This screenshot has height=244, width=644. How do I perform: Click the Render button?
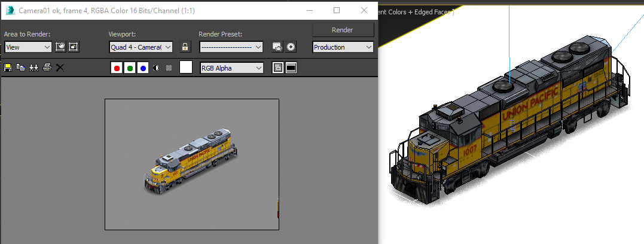(343, 30)
